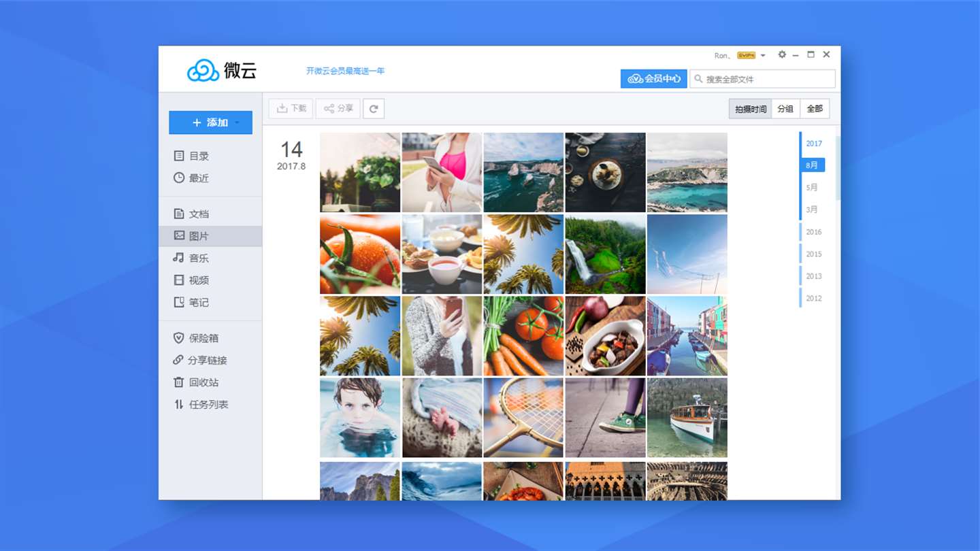This screenshot has height=551, width=980.
Task: Select the boat on lake photo
Action: (x=687, y=418)
